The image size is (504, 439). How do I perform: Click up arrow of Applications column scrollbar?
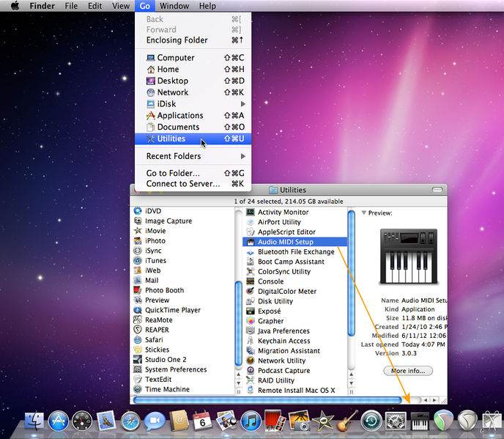pyautogui.click(x=239, y=375)
